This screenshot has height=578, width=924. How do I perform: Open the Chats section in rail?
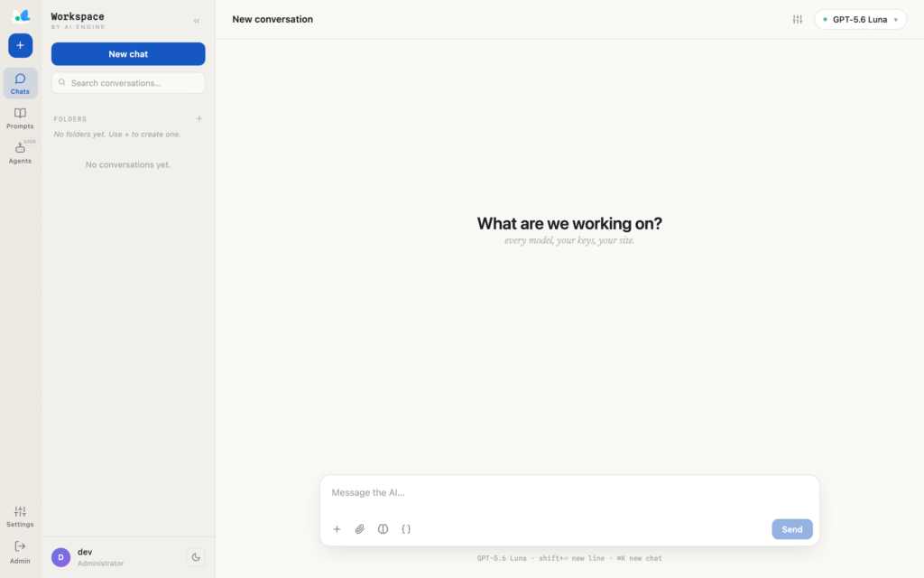(x=20, y=83)
